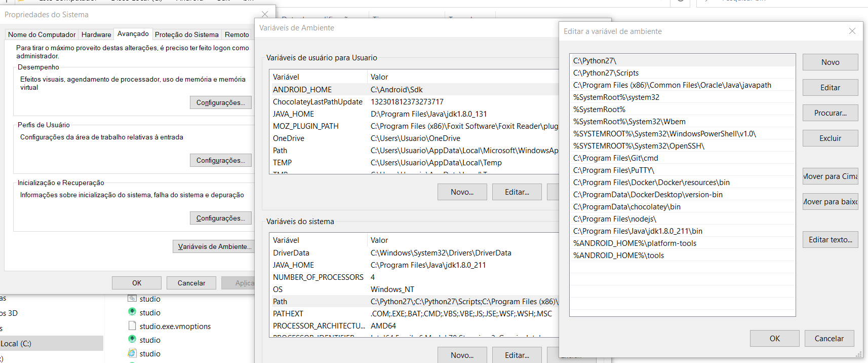
Task: Click the Variáveis de Ambiente button
Action: pyautogui.click(x=213, y=246)
